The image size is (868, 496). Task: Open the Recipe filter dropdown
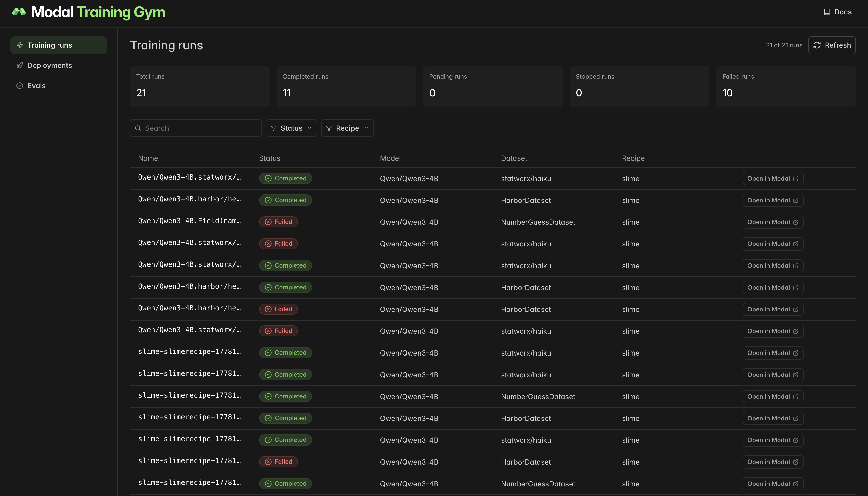coord(347,128)
